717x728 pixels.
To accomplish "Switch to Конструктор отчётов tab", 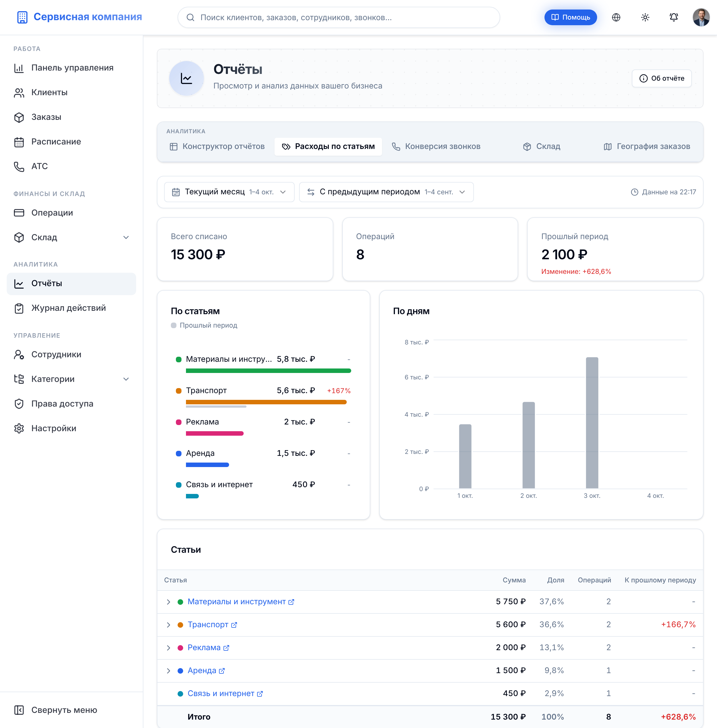I will coord(217,146).
